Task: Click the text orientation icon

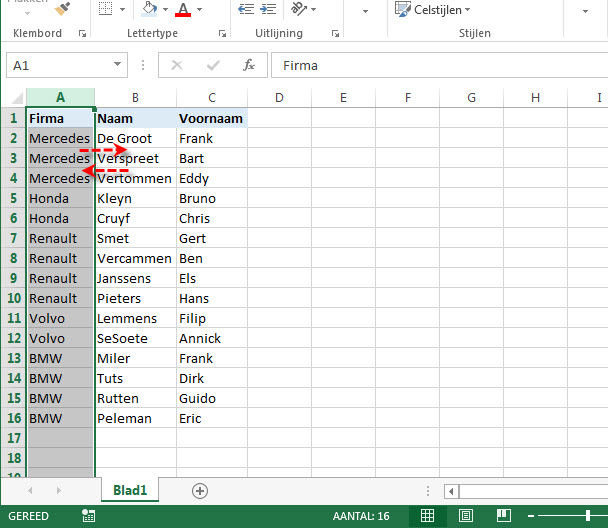Action: tap(299, 9)
